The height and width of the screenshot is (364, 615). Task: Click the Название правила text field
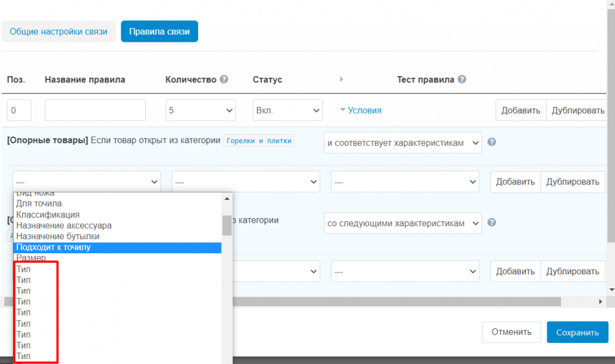pos(95,111)
